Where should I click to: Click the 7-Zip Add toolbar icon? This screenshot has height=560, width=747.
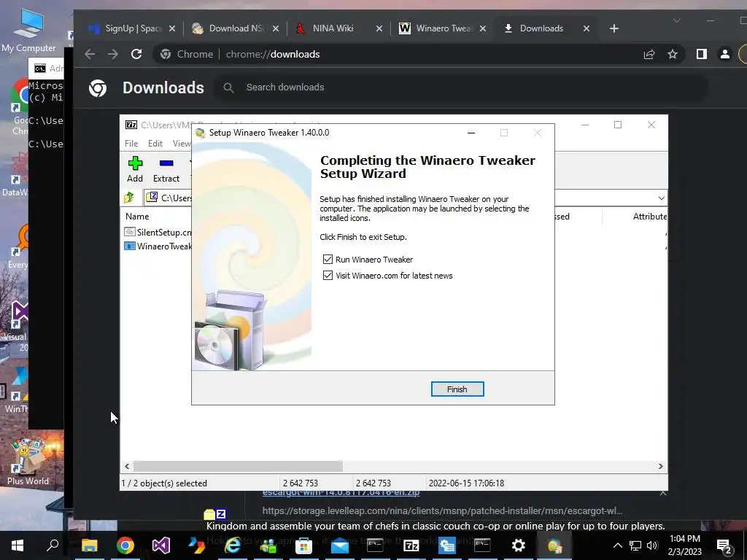(135, 169)
